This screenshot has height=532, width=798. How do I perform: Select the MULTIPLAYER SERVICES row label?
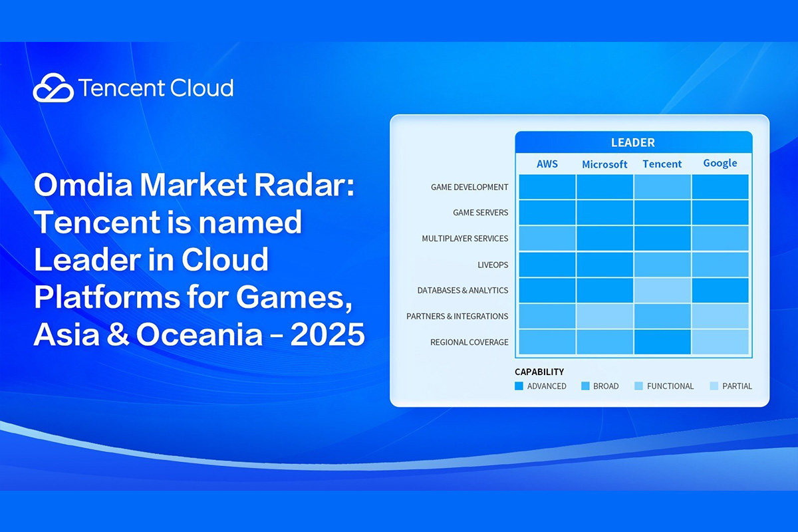[x=465, y=239]
